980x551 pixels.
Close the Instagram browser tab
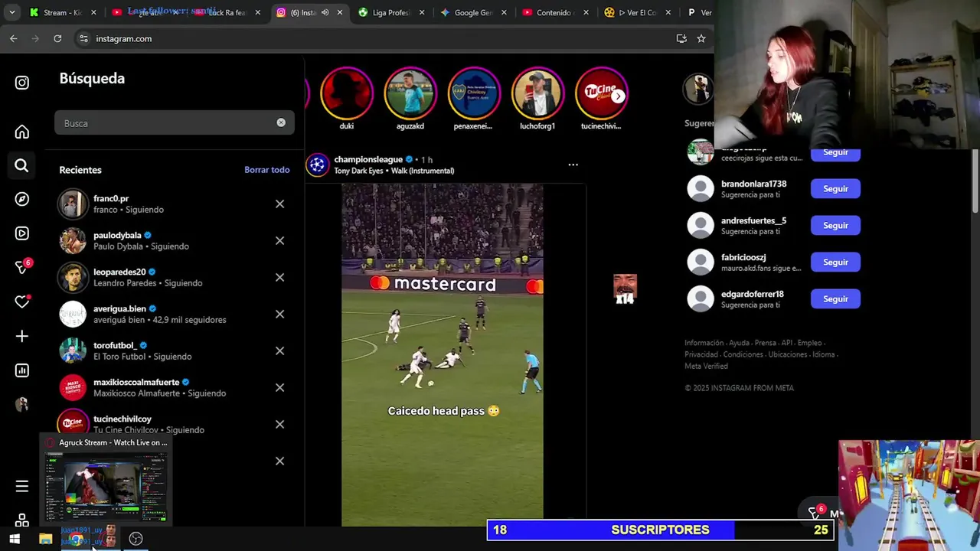point(340,12)
